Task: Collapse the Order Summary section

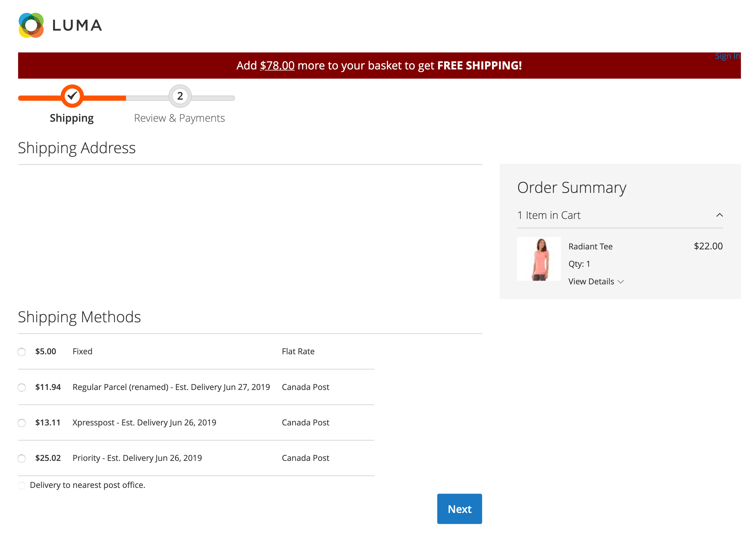Action: point(720,215)
